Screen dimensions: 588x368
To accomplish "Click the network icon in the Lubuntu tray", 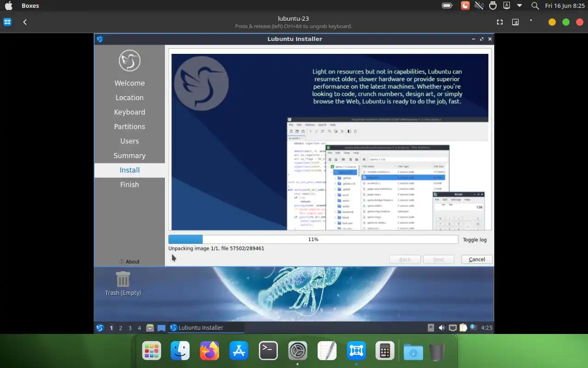I will tap(452, 328).
